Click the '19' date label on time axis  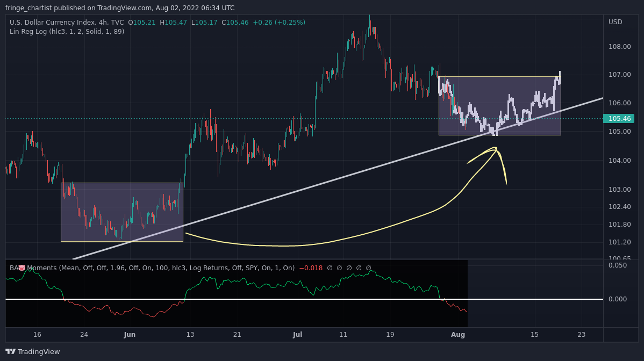(390, 334)
